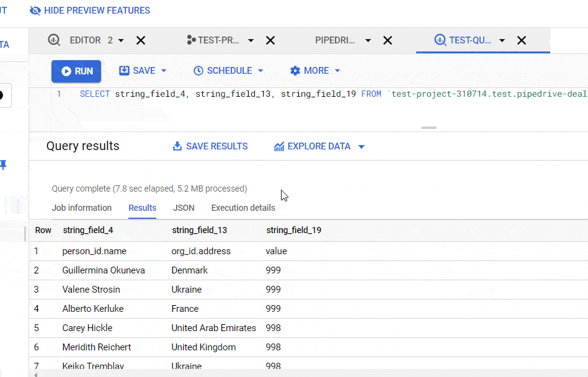Open the Editor 2 tab dropdown arrow
Image resolution: width=588 pixels, height=377 pixels.
[121, 40]
